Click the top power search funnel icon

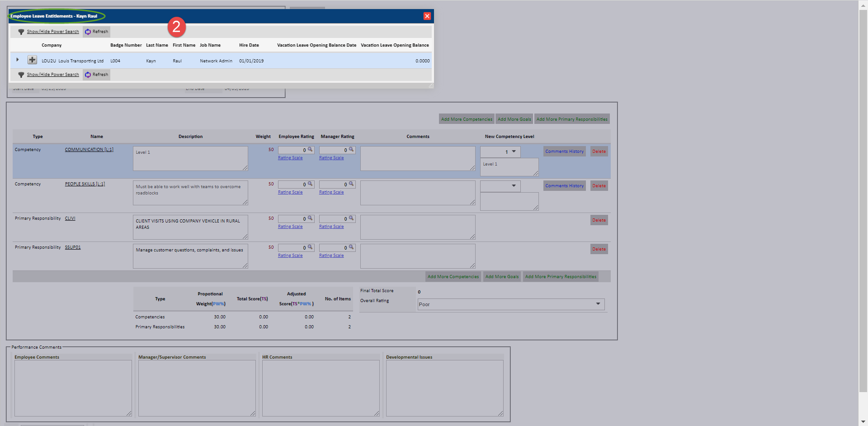tap(21, 32)
